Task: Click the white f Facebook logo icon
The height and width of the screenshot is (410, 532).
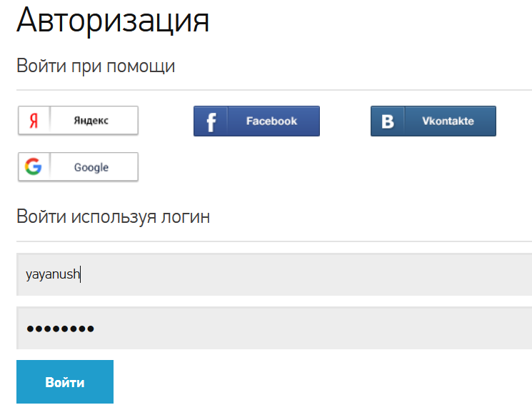Action: coord(211,122)
